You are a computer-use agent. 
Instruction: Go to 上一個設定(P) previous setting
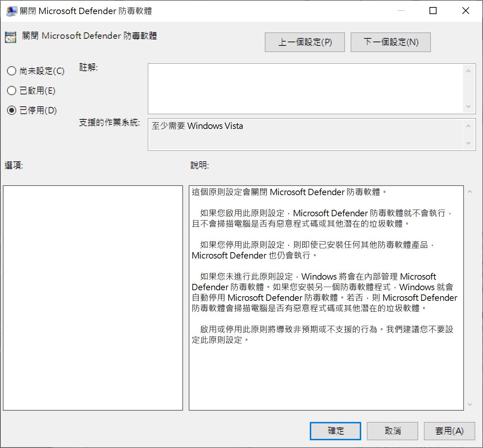click(x=305, y=42)
